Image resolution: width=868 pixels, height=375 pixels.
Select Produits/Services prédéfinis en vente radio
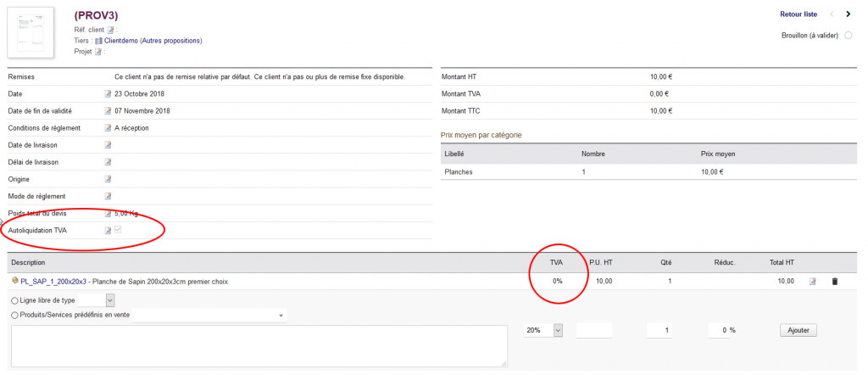[x=15, y=315]
